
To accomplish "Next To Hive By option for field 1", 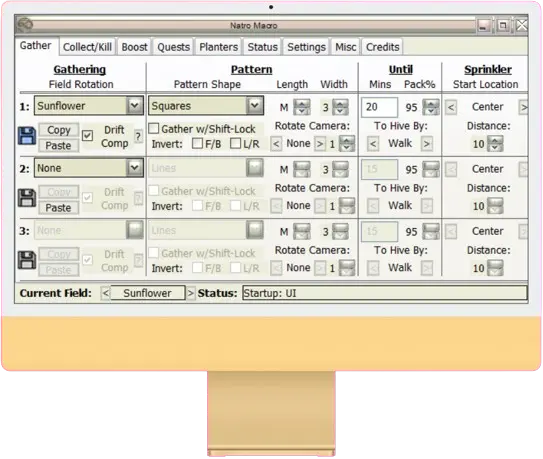I will 427,143.
